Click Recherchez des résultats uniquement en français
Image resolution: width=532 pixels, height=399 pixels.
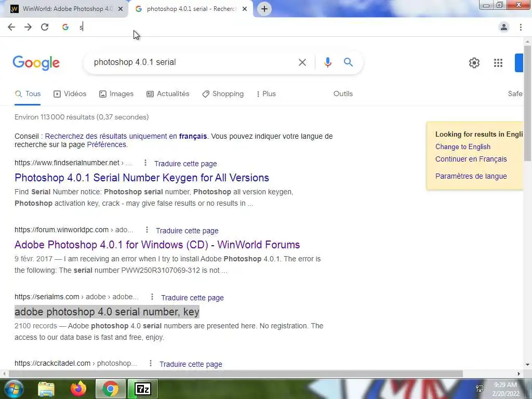[126, 137]
